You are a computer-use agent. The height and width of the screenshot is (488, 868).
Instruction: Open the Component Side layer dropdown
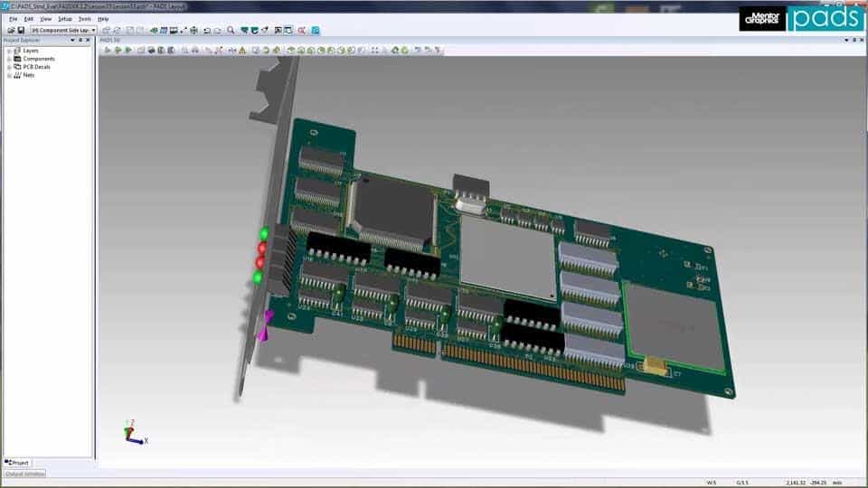point(93,30)
